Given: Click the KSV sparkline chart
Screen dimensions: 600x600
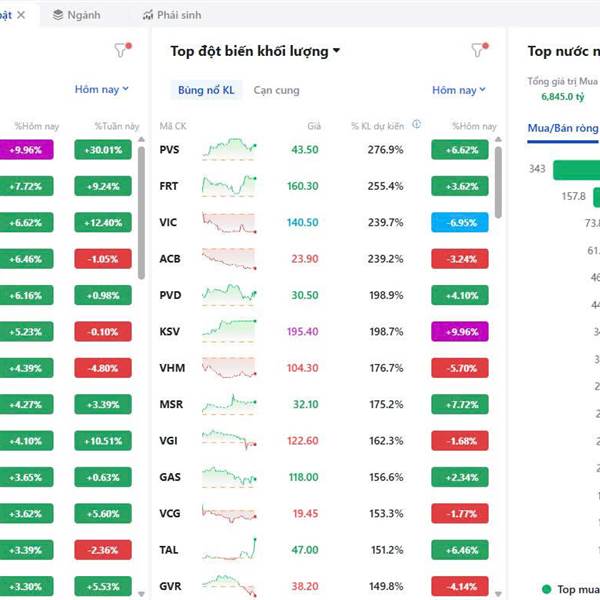Looking at the screenshot, I should 229,331.
